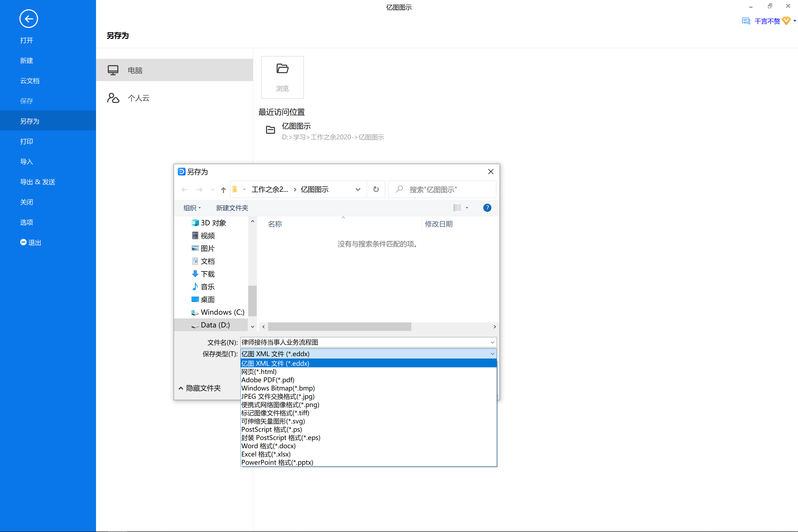This screenshot has height=532, width=798.
Task: Click the dialog forward navigation arrow
Action: [x=199, y=190]
